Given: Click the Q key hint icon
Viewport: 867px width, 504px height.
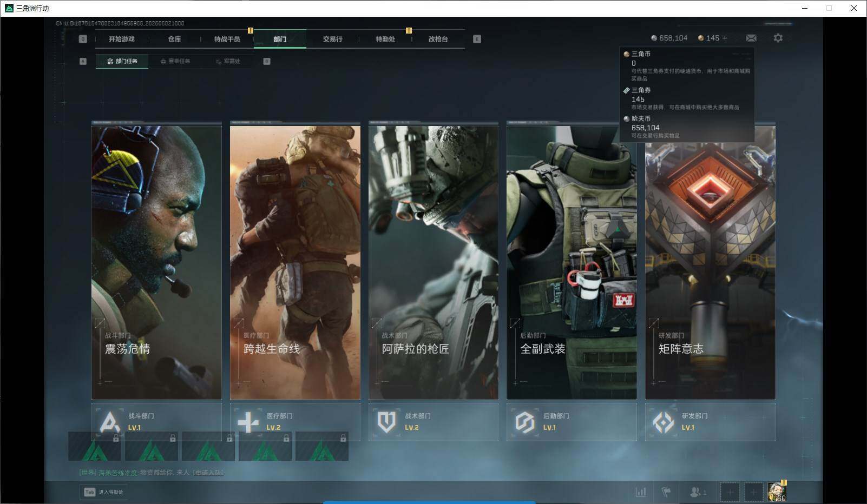Looking at the screenshot, I should click(x=83, y=39).
